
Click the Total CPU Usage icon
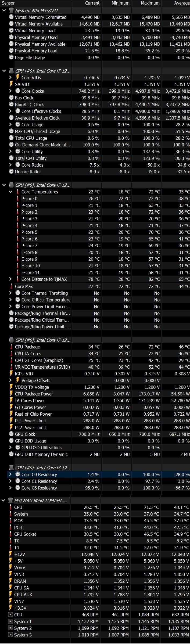click(11, 138)
